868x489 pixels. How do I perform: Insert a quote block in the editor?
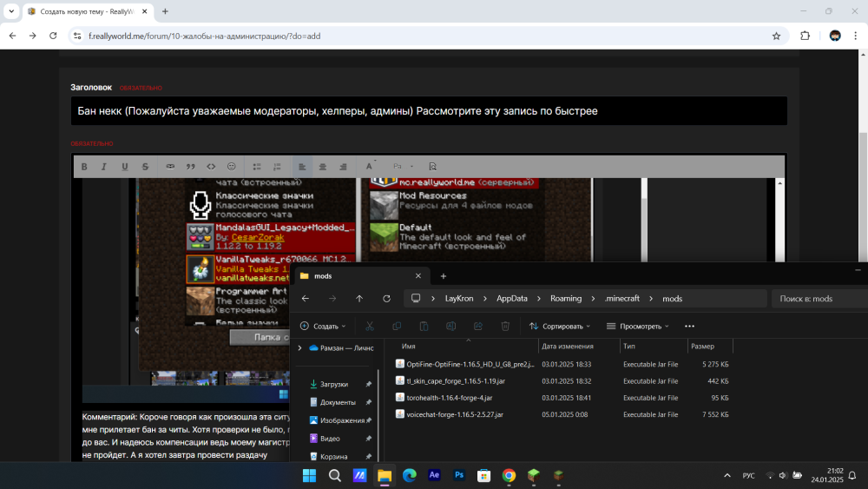(190, 167)
